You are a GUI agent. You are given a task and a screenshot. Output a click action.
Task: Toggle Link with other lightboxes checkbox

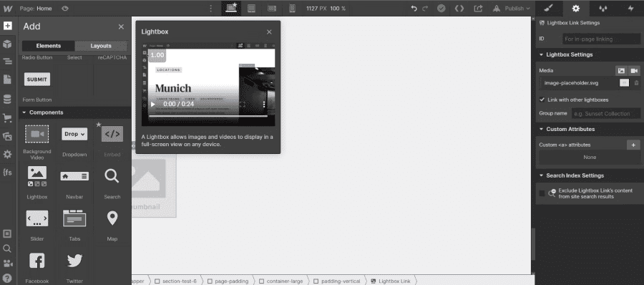(542, 100)
